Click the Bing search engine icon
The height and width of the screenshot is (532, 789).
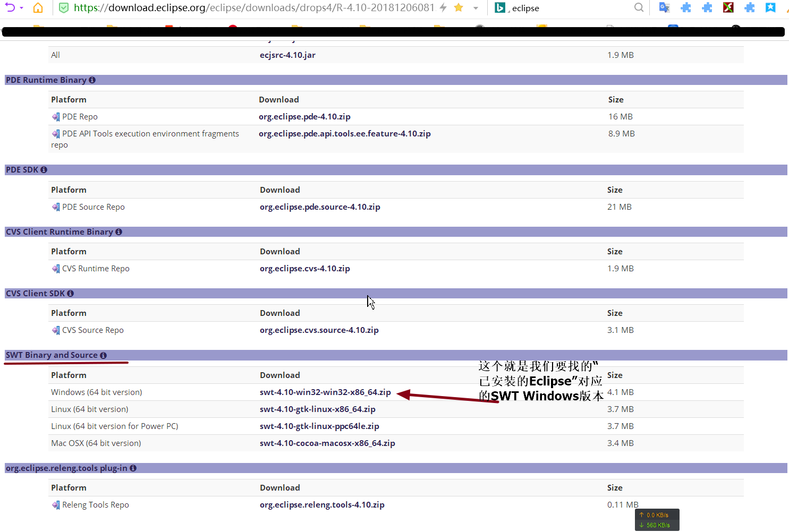[500, 8]
